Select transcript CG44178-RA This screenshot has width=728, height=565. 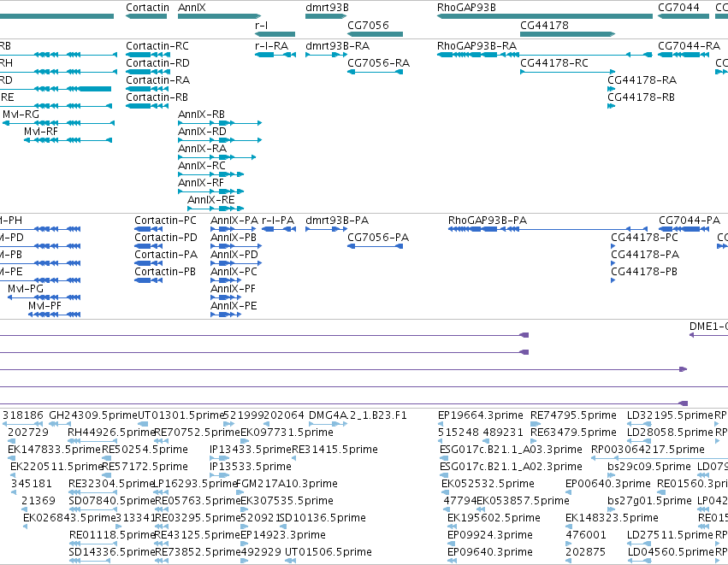point(642,80)
